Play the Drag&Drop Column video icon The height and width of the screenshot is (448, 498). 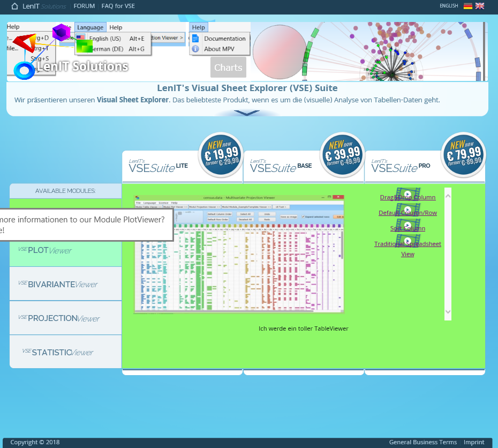[408, 193]
